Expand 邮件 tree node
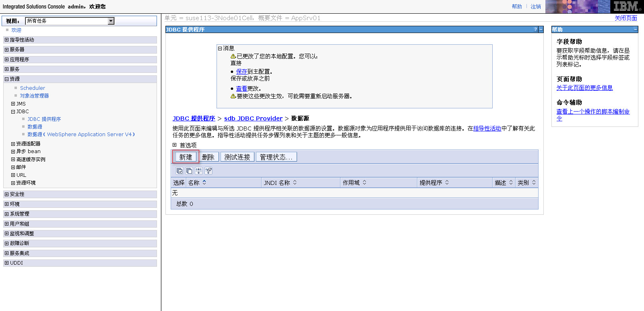Screen dimensions: 644x311 point(13,167)
